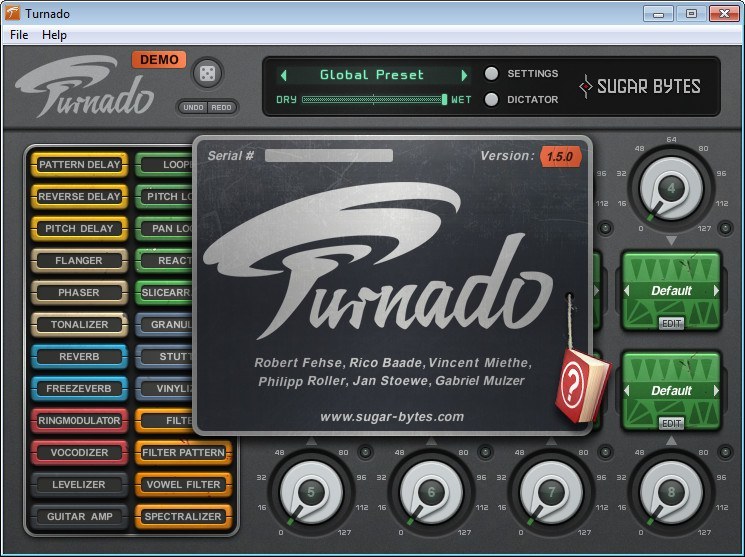745x557 pixels.
Task: Open the red help book icon
Action: [582, 385]
